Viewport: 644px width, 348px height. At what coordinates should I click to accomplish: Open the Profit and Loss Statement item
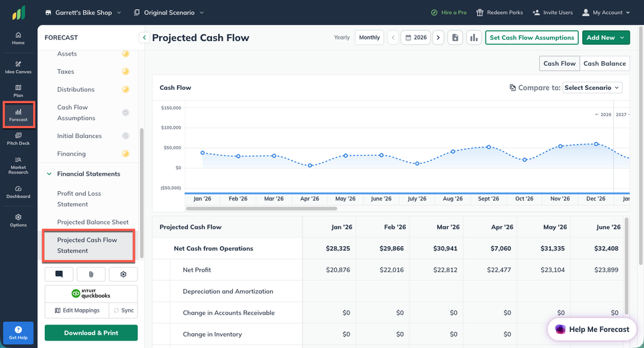79,198
